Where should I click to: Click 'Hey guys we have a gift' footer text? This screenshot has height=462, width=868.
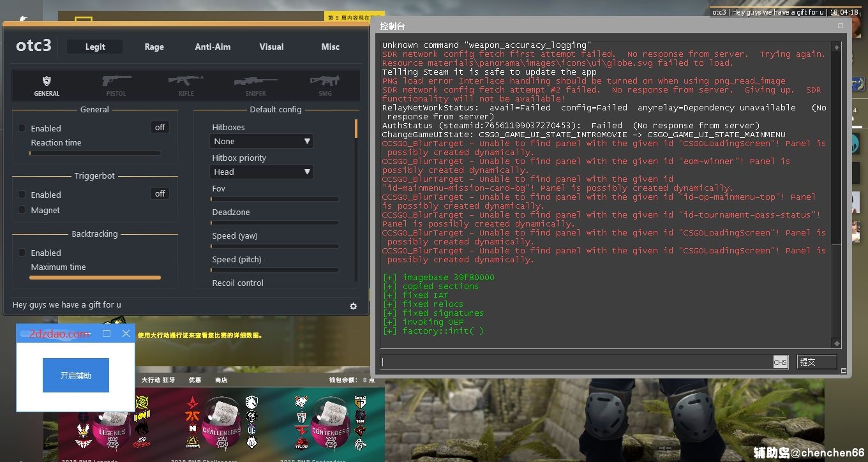point(66,305)
